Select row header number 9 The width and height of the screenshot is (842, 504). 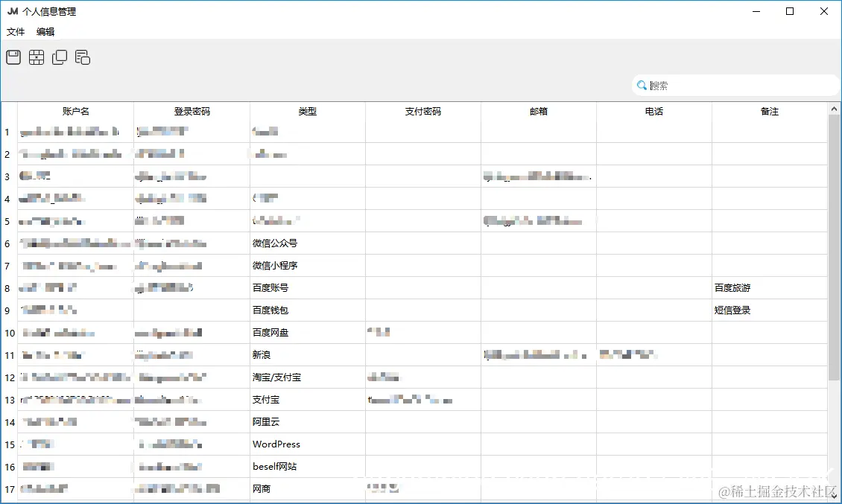pyautogui.click(x=9, y=310)
